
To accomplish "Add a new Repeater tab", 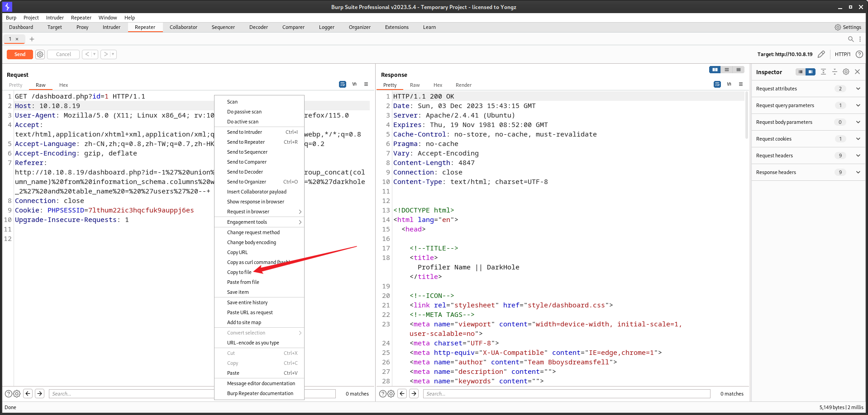I will 32,39.
